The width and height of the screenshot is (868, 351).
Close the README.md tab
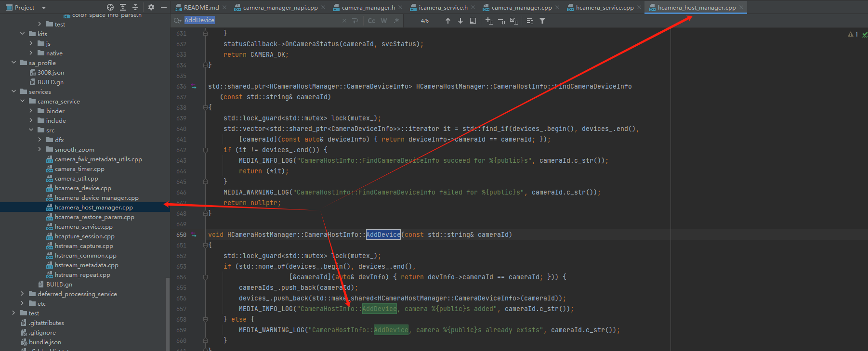click(224, 7)
